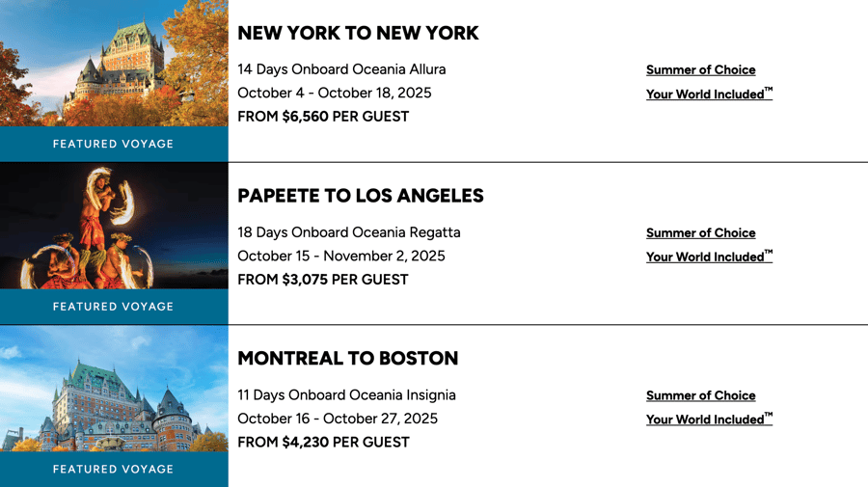Open the Montreal to Boston voyage title
The width and height of the screenshot is (868, 487).
(x=347, y=359)
